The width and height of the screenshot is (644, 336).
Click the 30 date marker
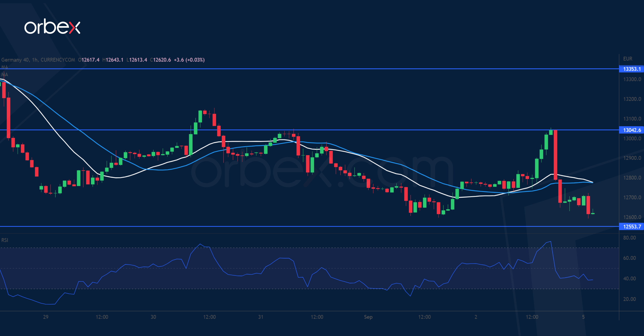pos(153,317)
